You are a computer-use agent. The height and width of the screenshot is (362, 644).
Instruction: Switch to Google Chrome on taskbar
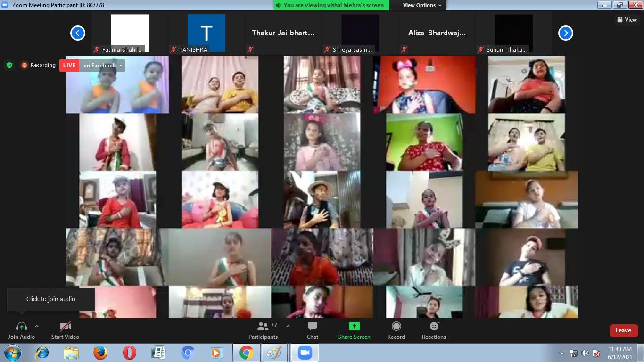pyautogui.click(x=246, y=353)
